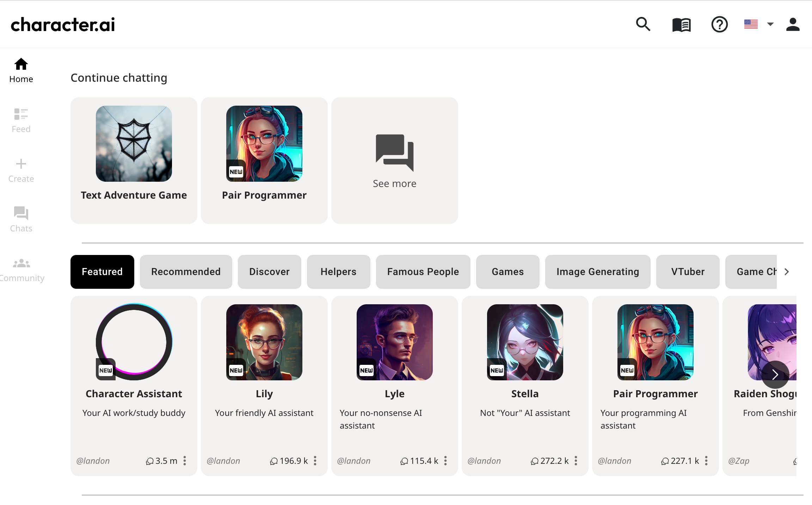Switch to the Discover tab

[x=269, y=272]
